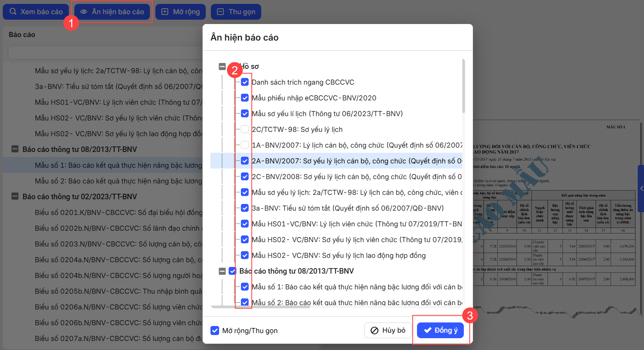Uncheck the Mở rộng/Thu gọn checkbox
644x350 pixels.
215,331
